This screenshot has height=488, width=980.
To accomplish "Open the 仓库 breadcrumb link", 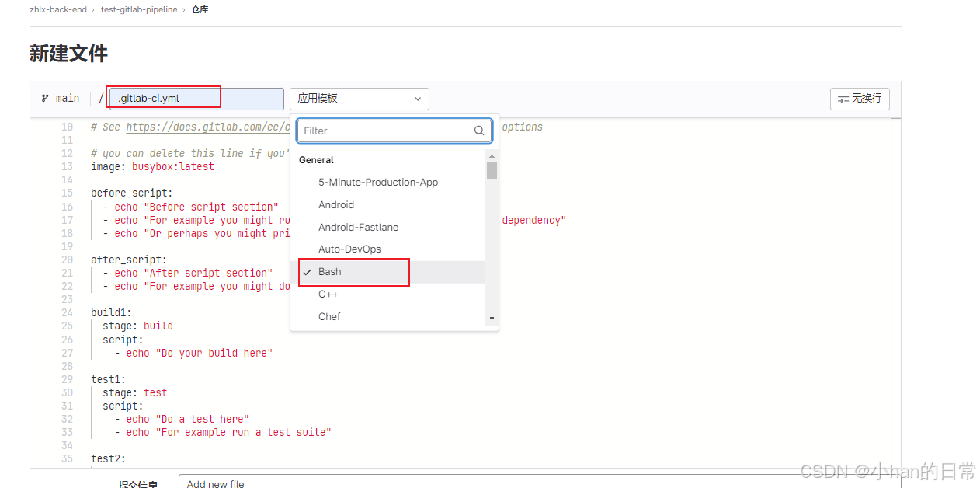I will point(200,10).
